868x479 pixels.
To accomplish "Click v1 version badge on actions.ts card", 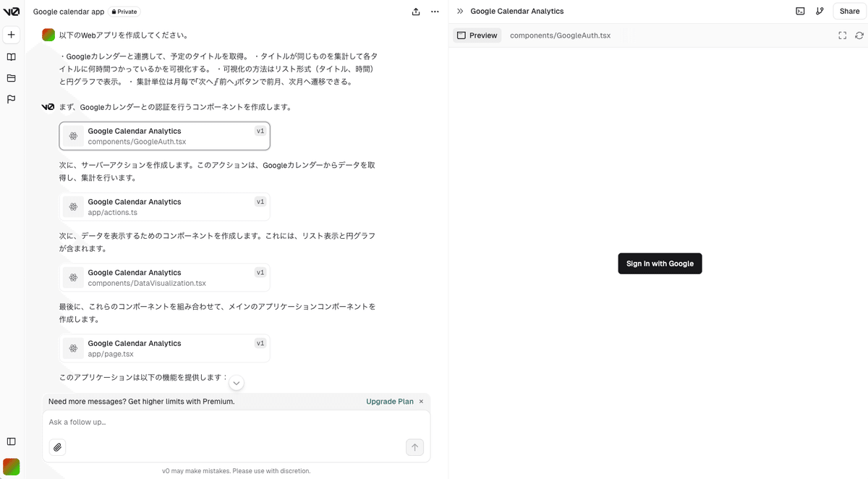I will (x=260, y=202).
